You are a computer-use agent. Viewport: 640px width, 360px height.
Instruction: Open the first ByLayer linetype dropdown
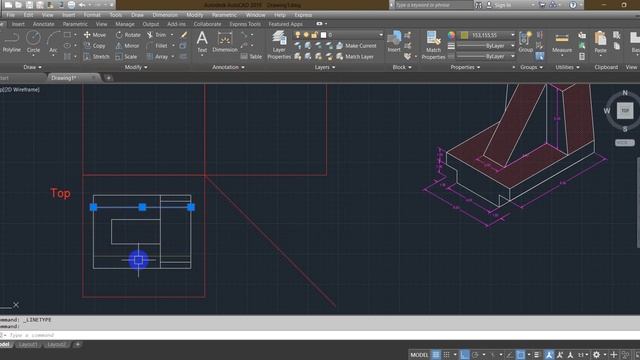[x=512, y=46]
